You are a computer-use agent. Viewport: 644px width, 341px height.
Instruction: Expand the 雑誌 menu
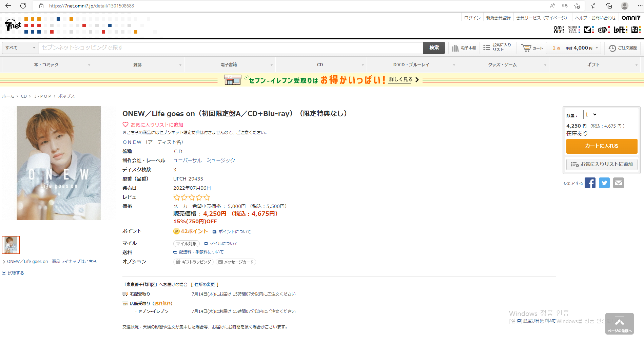[x=139, y=64]
